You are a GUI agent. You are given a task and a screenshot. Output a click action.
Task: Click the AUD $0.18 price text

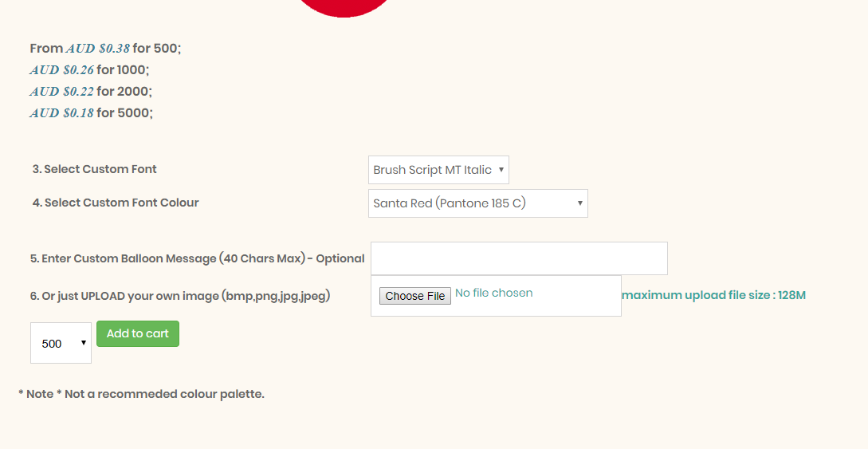61,113
